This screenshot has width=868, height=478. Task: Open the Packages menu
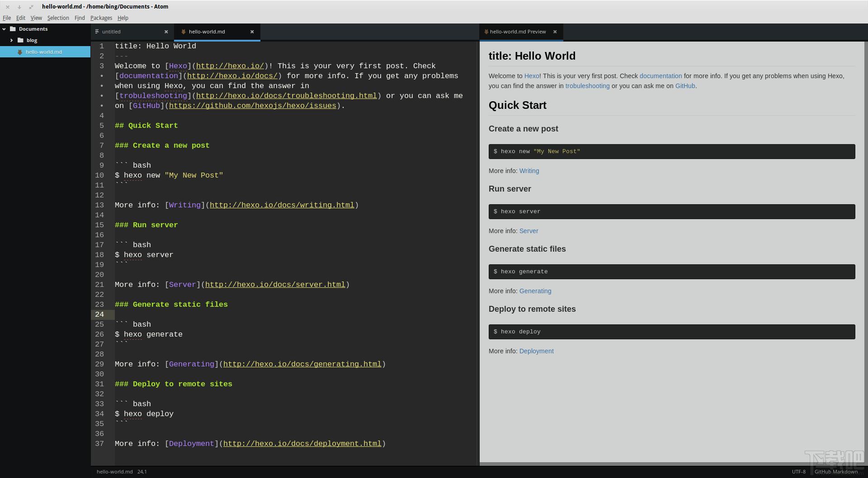tap(101, 18)
